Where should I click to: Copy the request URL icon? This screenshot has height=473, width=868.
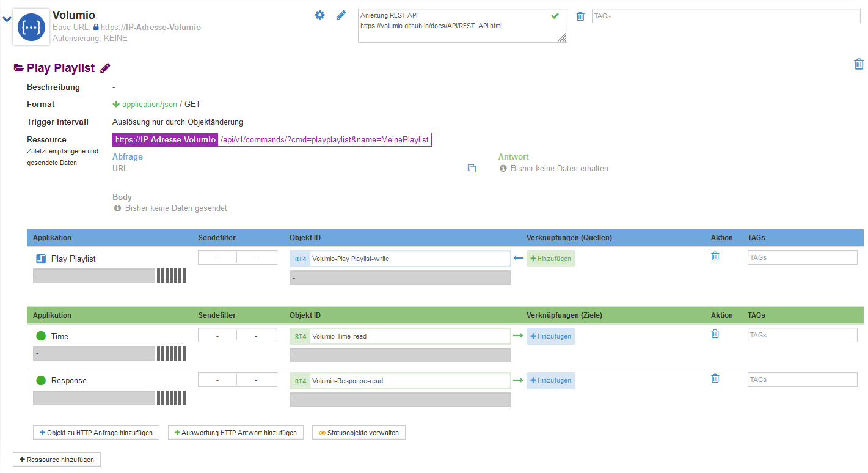(x=472, y=169)
